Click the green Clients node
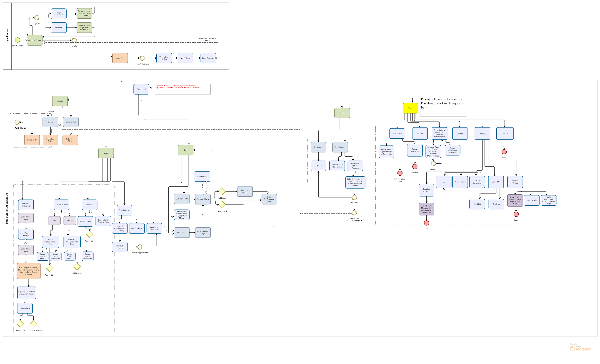 60,101
